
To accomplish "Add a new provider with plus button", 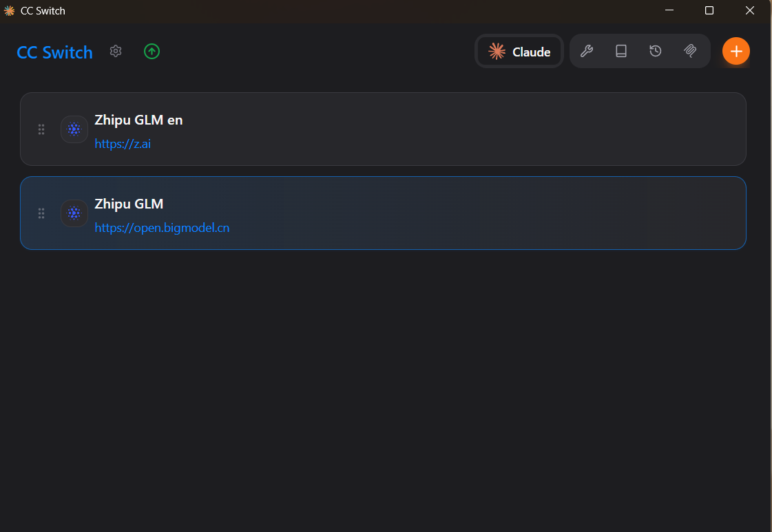I will [x=736, y=51].
